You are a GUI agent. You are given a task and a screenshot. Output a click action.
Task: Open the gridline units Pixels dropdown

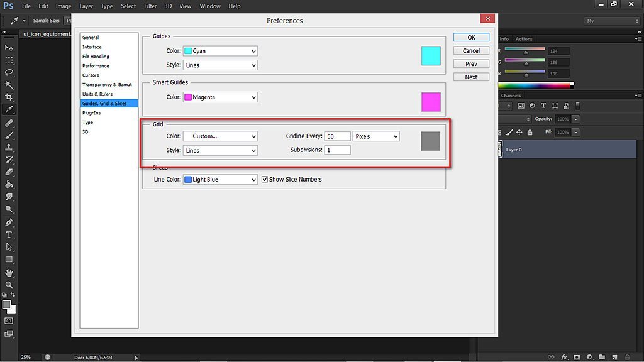[x=376, y=136]
